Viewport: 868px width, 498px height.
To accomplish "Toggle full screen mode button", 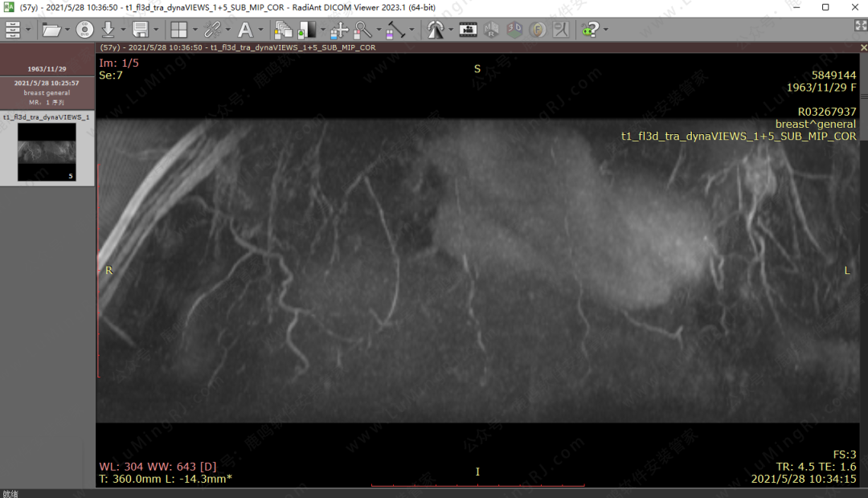I will click(860, 26).
